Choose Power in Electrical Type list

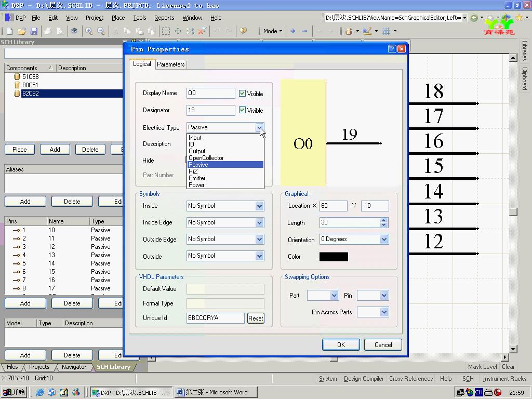coord(225,185)
